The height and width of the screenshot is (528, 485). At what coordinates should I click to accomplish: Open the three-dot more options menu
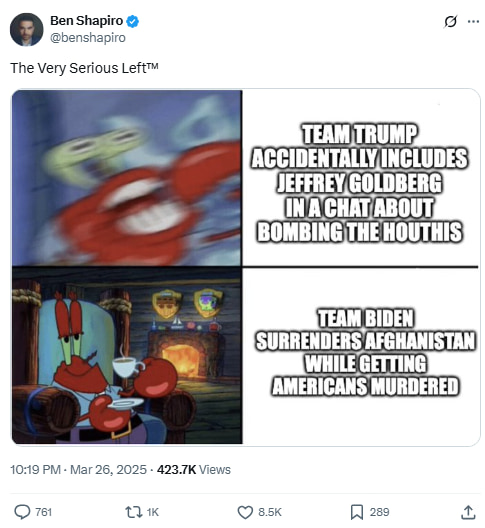[474, 22]
